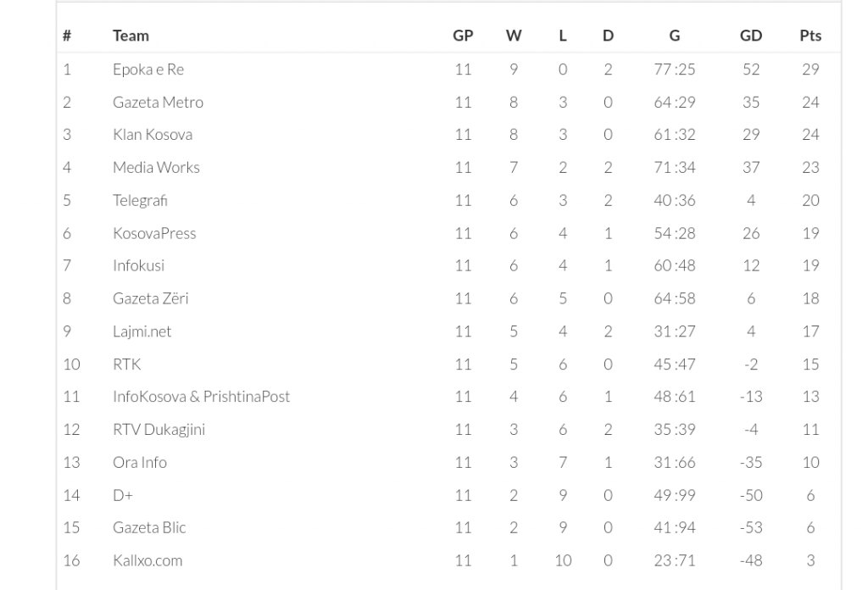This screenshot has height=590, width=868.
Task: Open Gazeta Zëri team page
Action: pos(151,299)
